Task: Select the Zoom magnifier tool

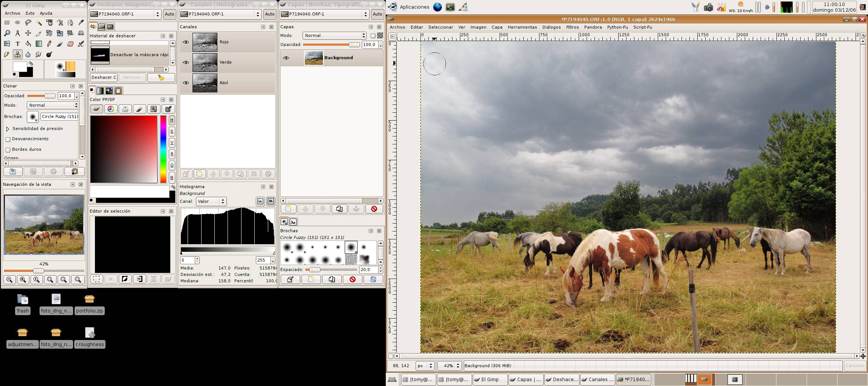Action: (7, 33)
